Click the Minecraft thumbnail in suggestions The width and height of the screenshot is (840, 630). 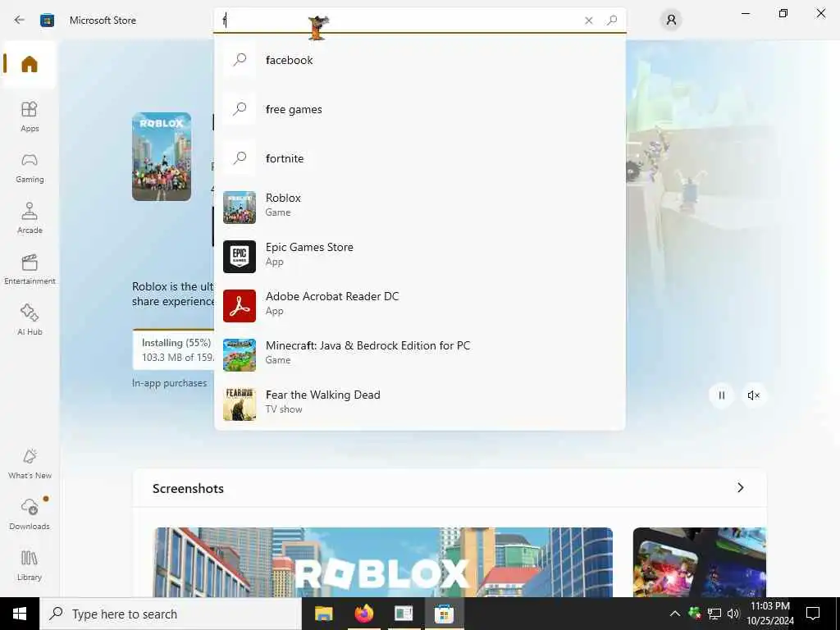pos(240,355)
